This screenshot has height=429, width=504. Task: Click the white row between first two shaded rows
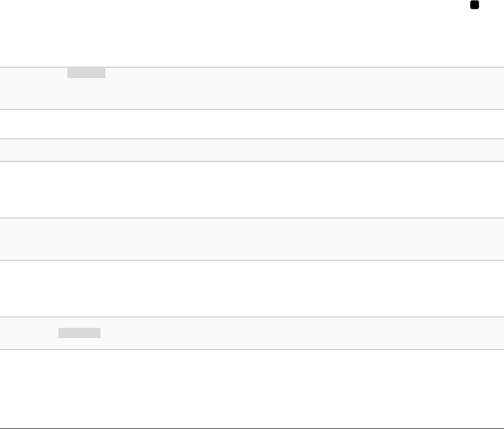click(252, 124)
